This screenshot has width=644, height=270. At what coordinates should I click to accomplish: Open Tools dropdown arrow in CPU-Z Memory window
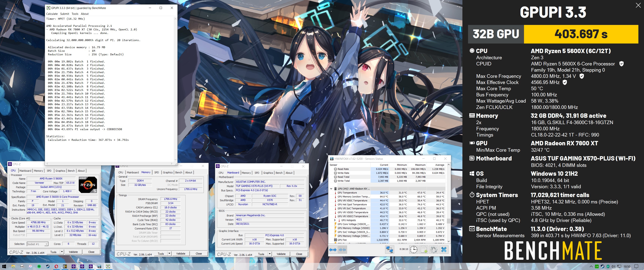click(x=169, y=254)
